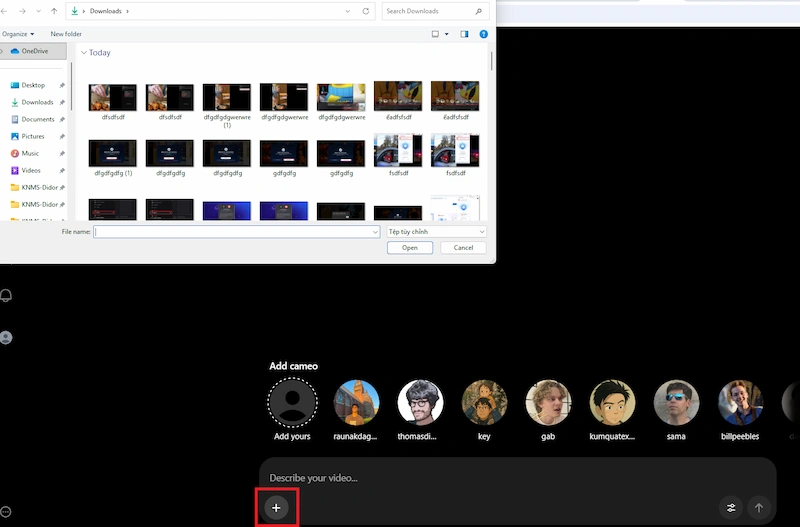Open the profile icon in sidebar

coord(6,338)
